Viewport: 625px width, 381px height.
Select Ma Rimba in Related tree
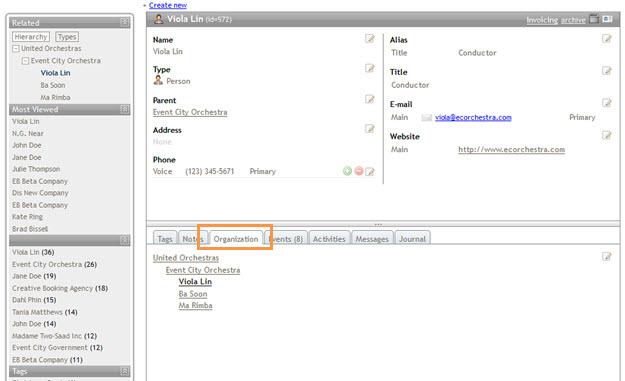point(55,97)
